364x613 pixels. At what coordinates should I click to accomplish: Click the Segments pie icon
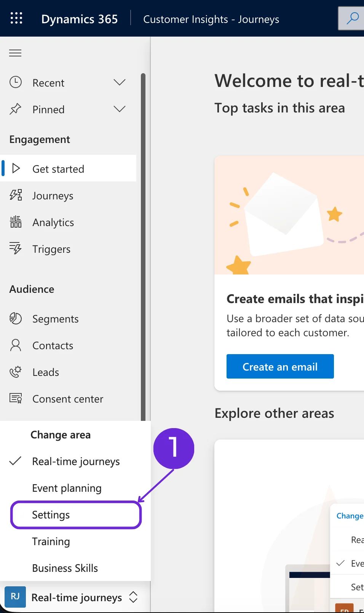pyautogui.click(x=16, y=318)
